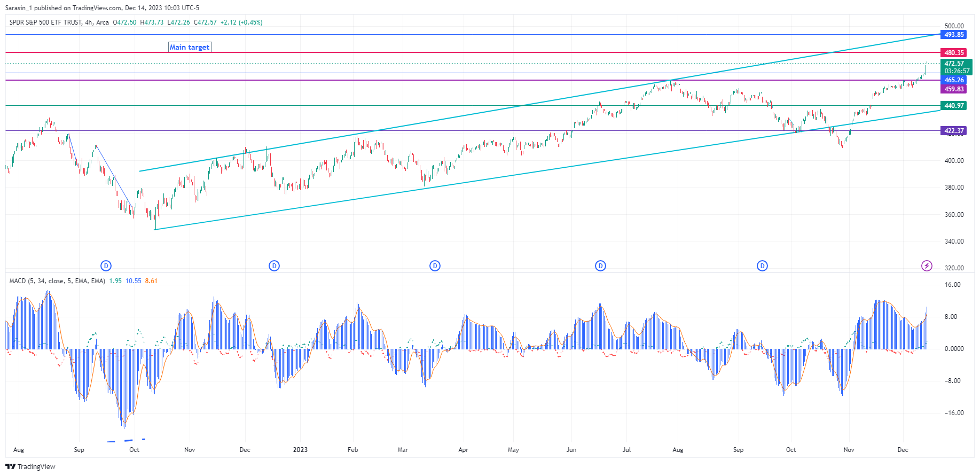Screen dimensions: 980x476
Task: Click the 465.26 blue price label
Action: [x=954, y=80]
